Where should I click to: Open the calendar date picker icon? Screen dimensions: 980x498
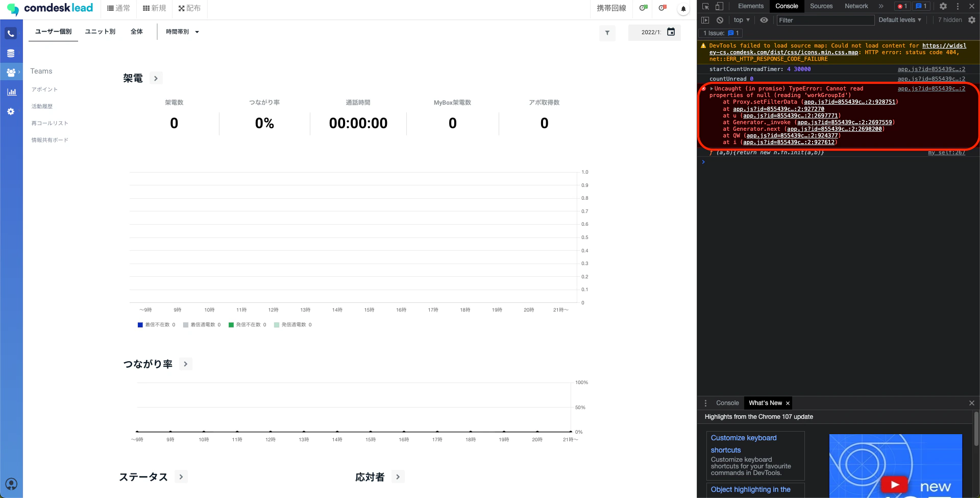[x=671, y=32]
